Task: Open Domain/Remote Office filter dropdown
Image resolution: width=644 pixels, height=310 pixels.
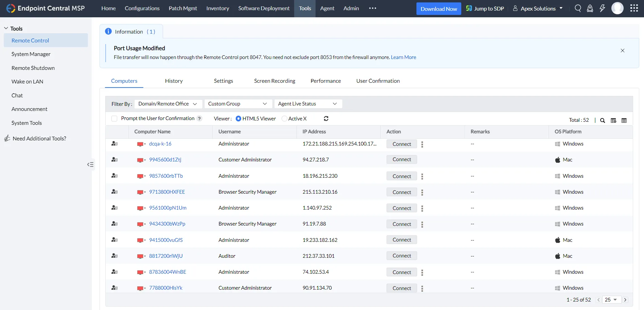Action: [x=168, y=104]
